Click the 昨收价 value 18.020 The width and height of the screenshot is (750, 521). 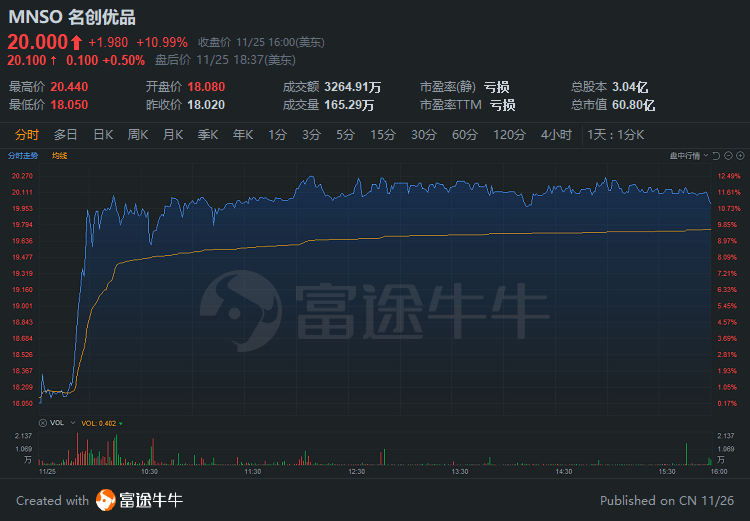click(206, 105)
